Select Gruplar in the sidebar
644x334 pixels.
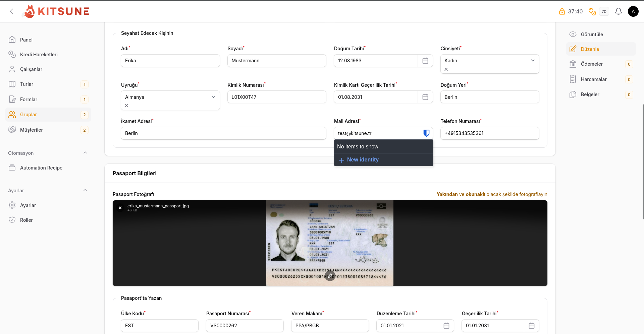[x=48, y=115]
